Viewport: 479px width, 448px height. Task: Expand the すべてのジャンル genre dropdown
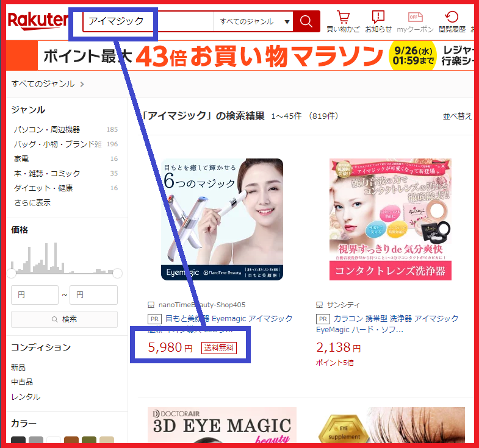click(254, 22)
